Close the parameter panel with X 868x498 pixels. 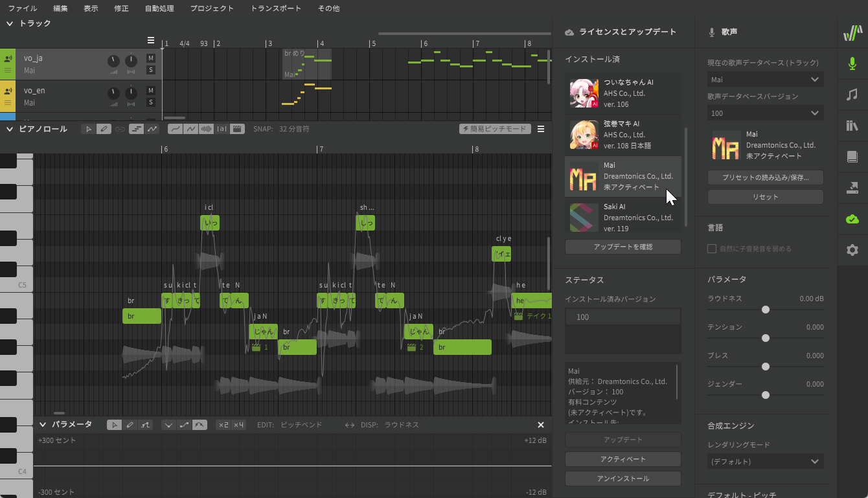point(541,425)
